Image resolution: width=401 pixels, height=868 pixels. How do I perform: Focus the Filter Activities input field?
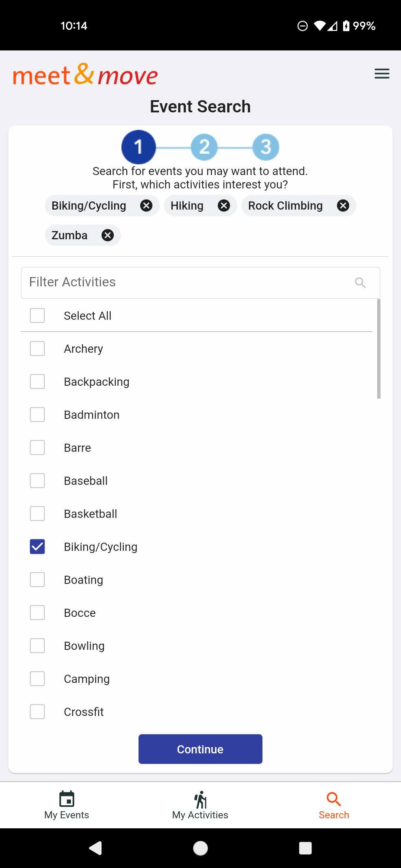(x=200, y=283)
